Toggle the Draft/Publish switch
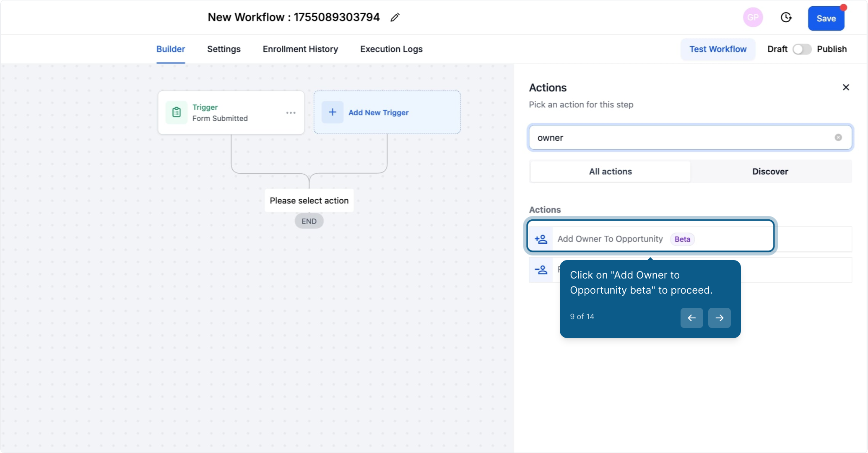The width and height of the screenshot is (868, 453). tap(802, 49)
